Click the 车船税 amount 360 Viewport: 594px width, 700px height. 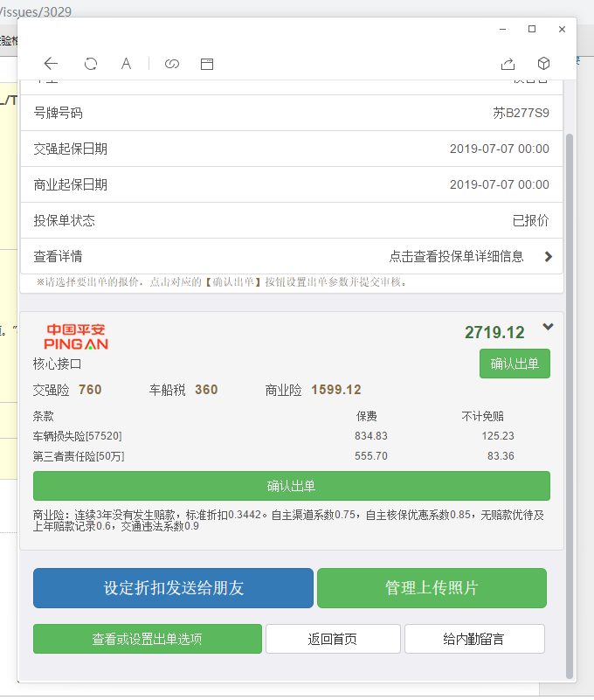point(206,390)
